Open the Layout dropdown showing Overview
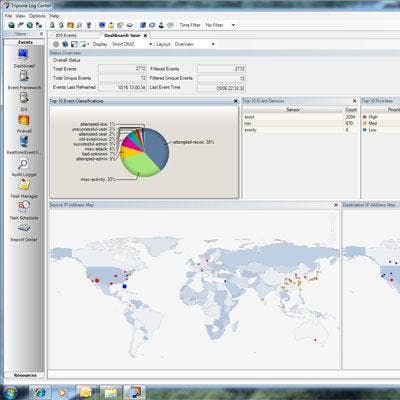The width and height of the screenshot is (400, 400). [194, 44]
